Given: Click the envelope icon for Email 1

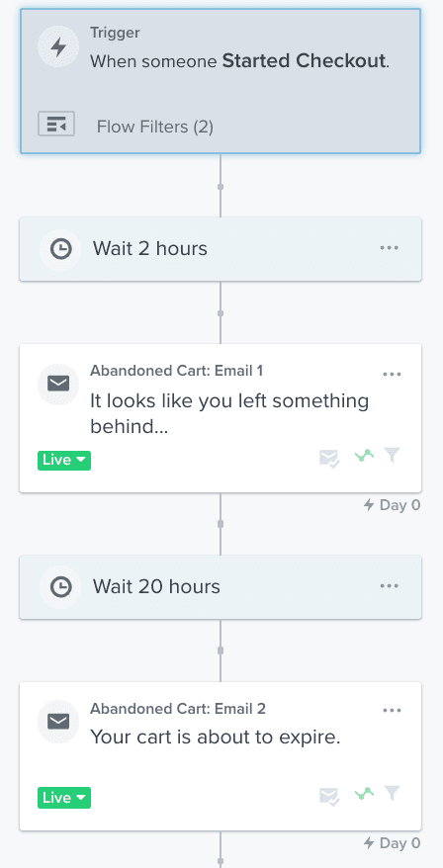Looking at the screenshot, I should pyautogui.click(x=58, y=384).
